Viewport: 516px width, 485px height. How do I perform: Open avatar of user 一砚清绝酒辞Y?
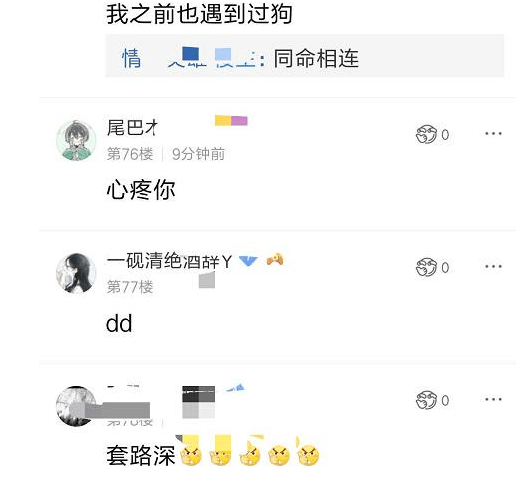tap(76, 273)
